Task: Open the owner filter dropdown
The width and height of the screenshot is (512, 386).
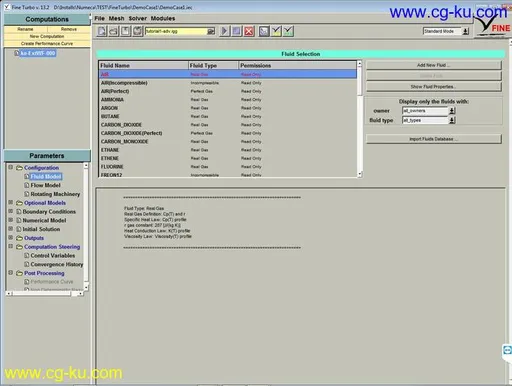Action: point(452,111)
